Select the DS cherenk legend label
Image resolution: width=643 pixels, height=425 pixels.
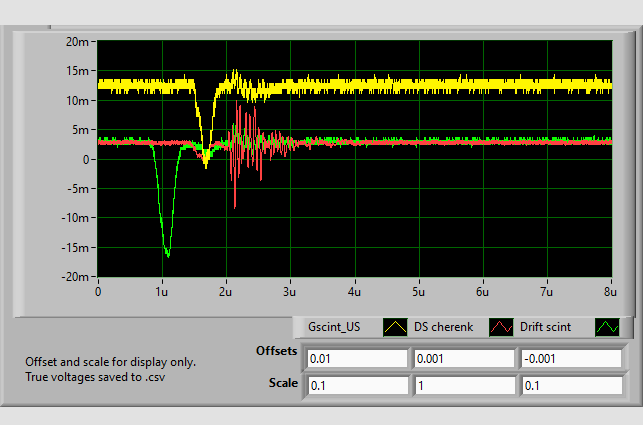pyautogui.click(x=443, y=327)
